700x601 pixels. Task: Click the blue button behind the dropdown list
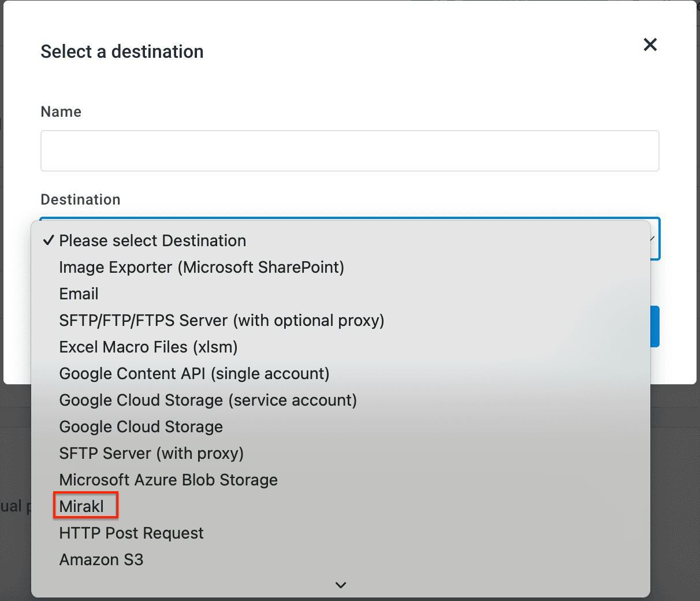(654, 327)
